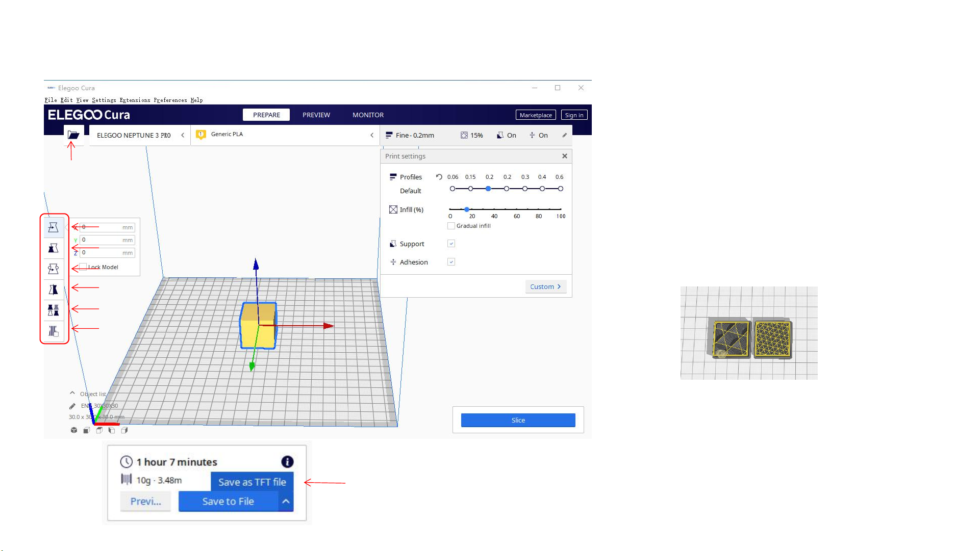Open the Edit menu
The width and height of the screenshot is (980, 551).
66,100
